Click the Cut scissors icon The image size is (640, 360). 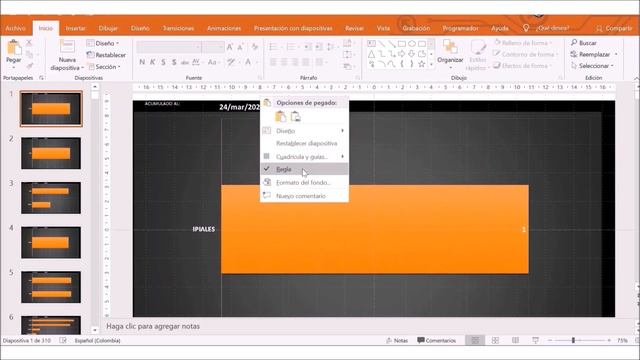point(29,42)
